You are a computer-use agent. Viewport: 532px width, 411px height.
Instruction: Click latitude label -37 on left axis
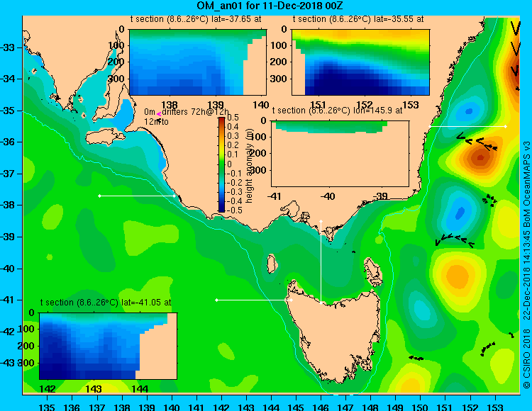click(x=8, y=174)
